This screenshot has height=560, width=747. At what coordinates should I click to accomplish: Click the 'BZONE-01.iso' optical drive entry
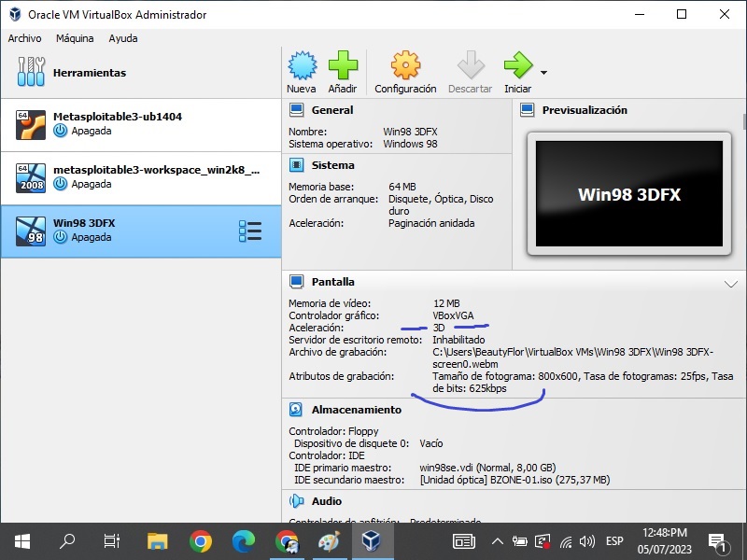[514, 480]
